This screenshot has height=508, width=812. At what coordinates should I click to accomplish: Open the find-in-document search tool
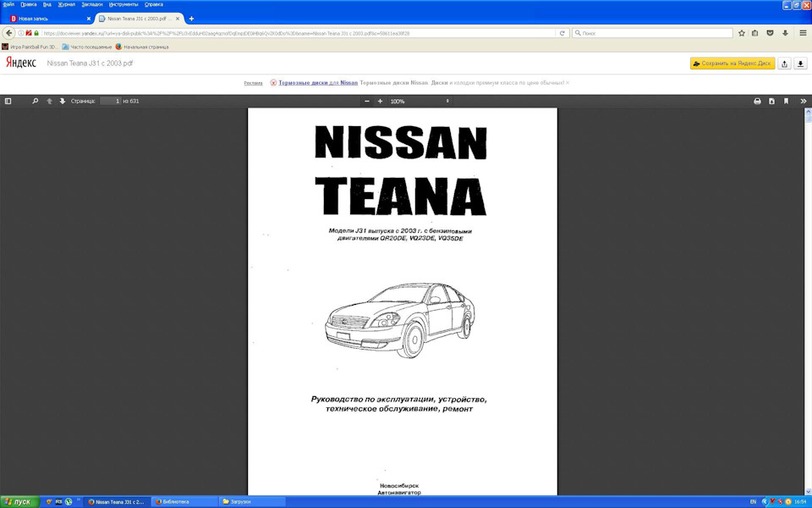pyautogui.click(x=35, y=101)
